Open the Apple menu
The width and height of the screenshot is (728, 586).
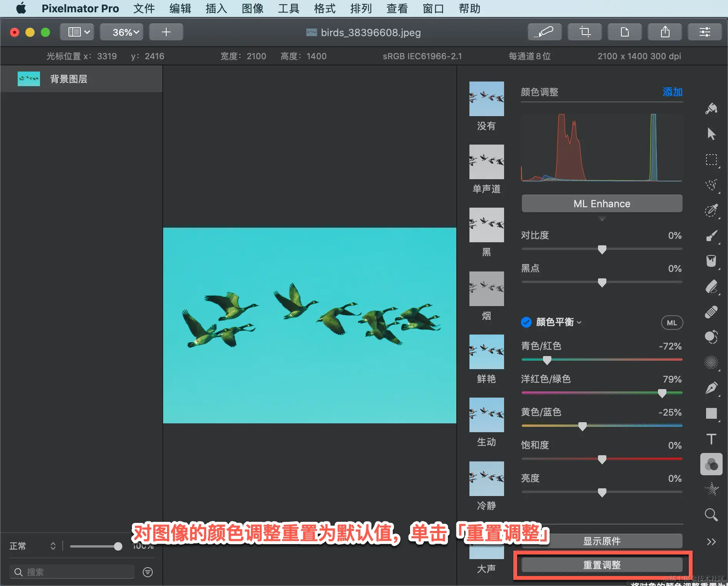pos(22,8)
